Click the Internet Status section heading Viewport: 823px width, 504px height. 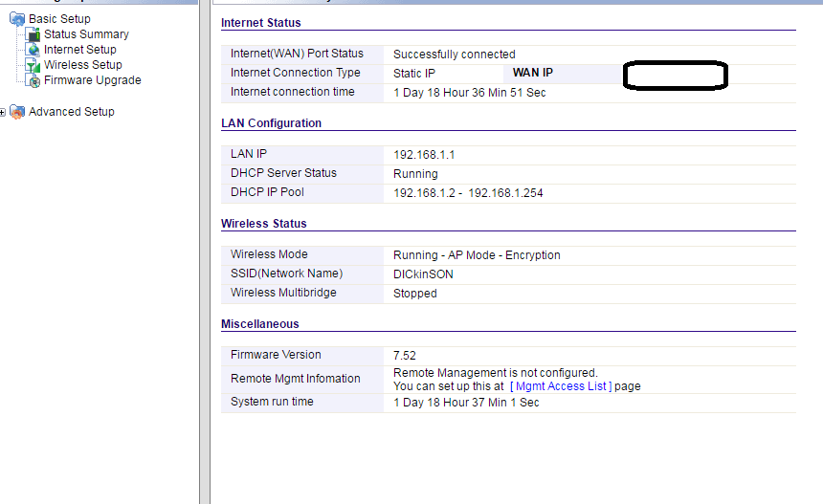(x=260, y=23)
